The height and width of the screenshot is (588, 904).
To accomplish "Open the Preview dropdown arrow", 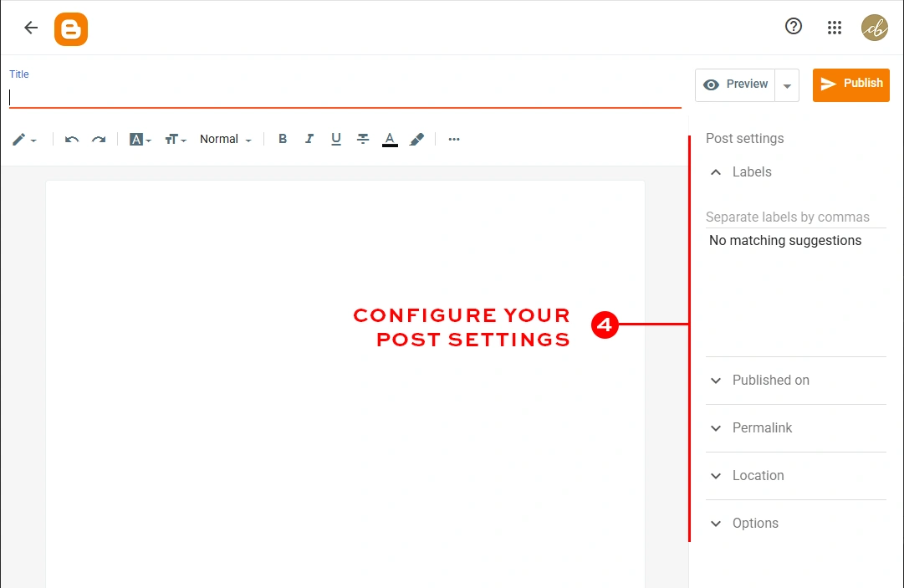I will [787, 85].
